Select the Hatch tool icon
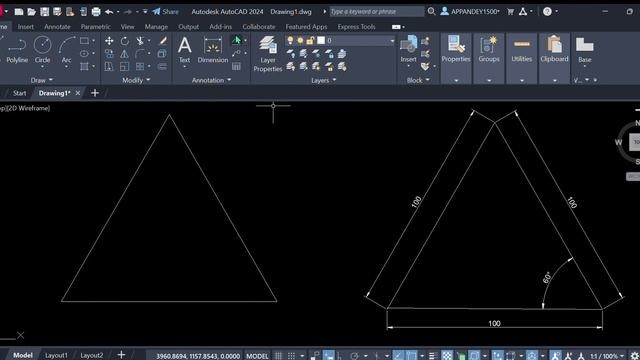This screenshot has height=360, width=640. coord(84,67)
